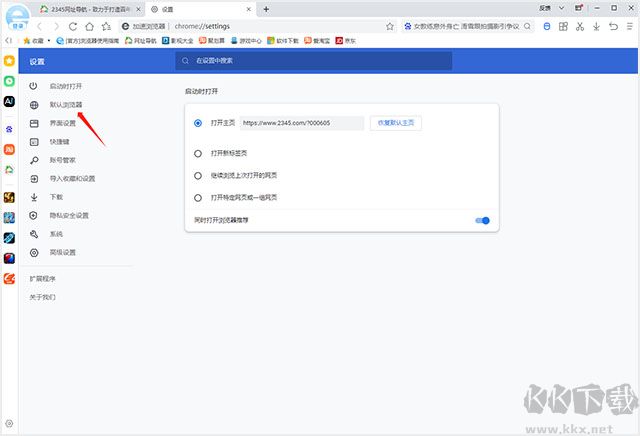Open new tab with plus button
640x436 pixels.
pyautogui.click(x=266, y=9)
